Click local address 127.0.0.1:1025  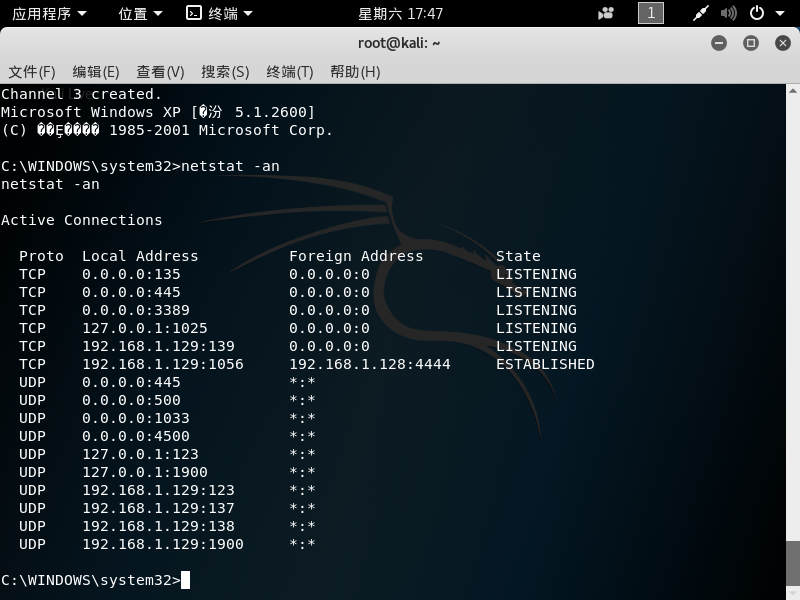pos(145,328)
